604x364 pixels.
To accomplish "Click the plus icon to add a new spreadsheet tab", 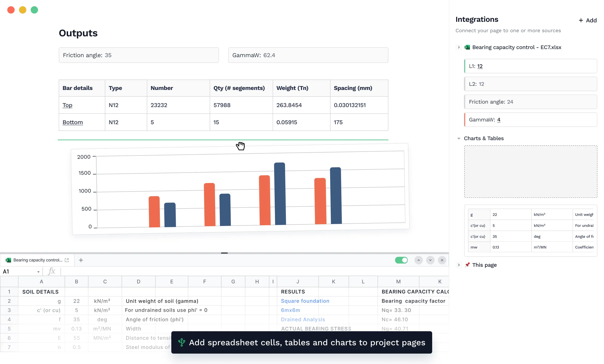I will coord(81,260).
